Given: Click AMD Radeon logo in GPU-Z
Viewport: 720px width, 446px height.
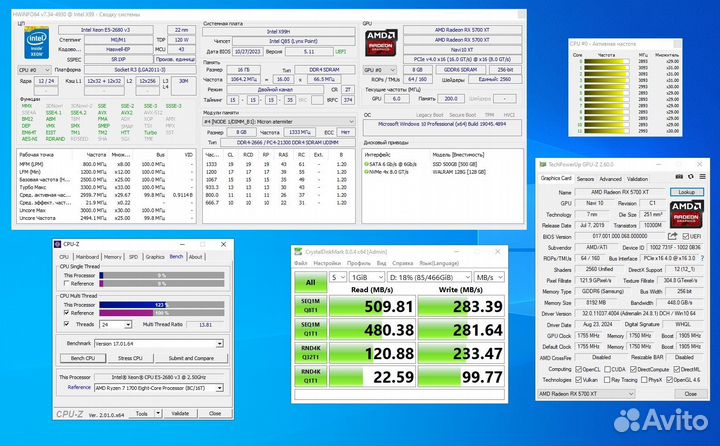Looking at the screenshot, I should [686, 214].
